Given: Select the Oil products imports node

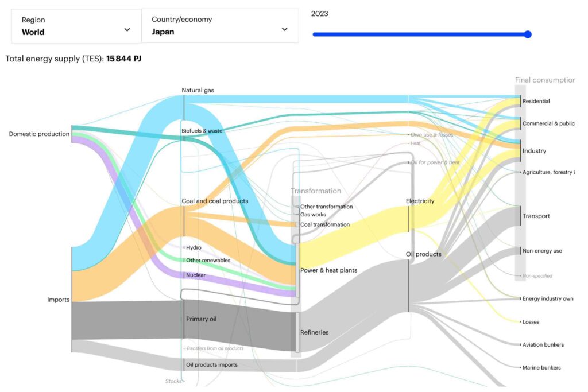Looking at the screenshot, I should pyautogui.click(x=211, y=364).
